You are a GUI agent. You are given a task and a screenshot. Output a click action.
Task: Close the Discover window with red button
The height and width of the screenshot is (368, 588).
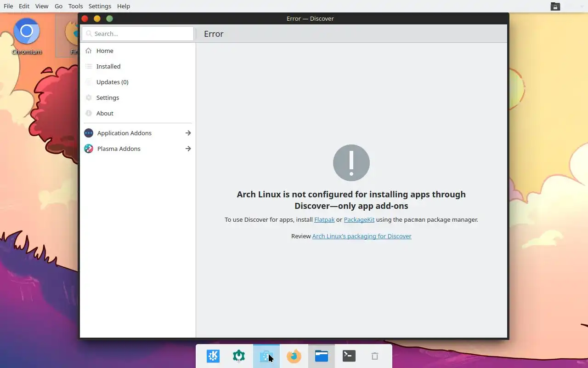(85, 18)
